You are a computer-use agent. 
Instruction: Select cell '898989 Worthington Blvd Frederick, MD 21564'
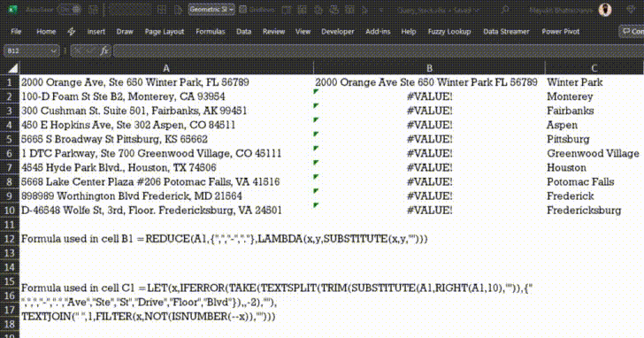point(166,196)
